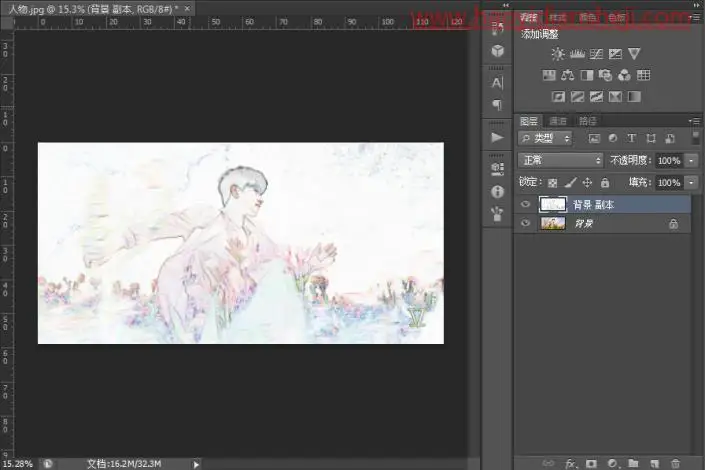Open the Brush Presets panel icon
The image size is (705, 470).
497,214
